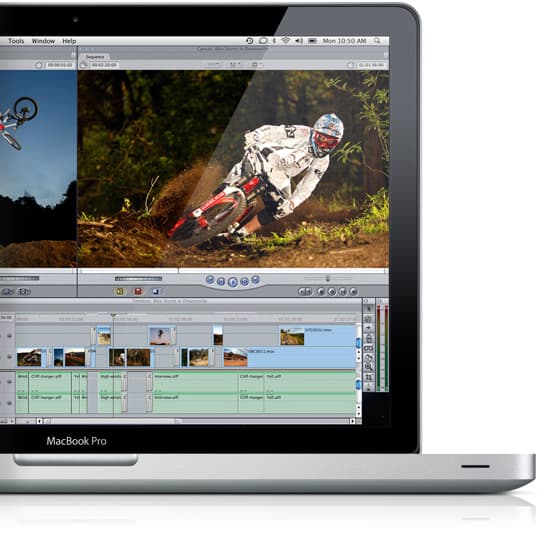Screen dimensions: 540x538
Task: Click the yellow Insert edit button
Action: click(x=120, y=292)
